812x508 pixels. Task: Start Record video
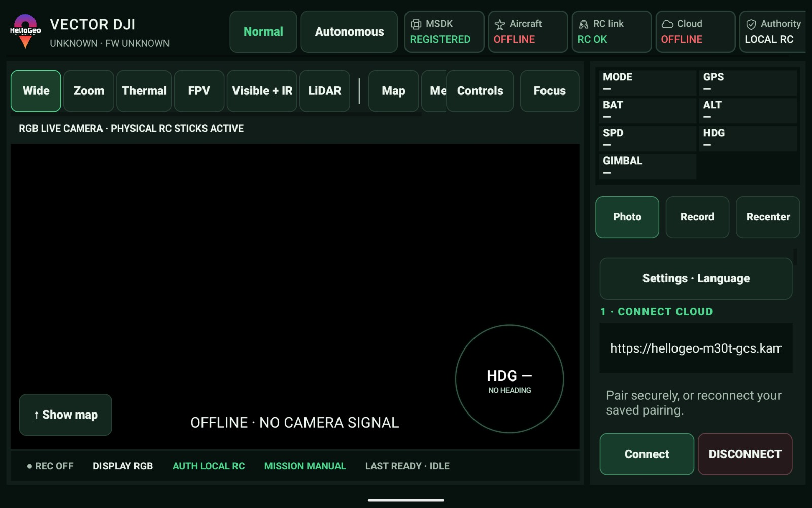click(x=697, y=217)
